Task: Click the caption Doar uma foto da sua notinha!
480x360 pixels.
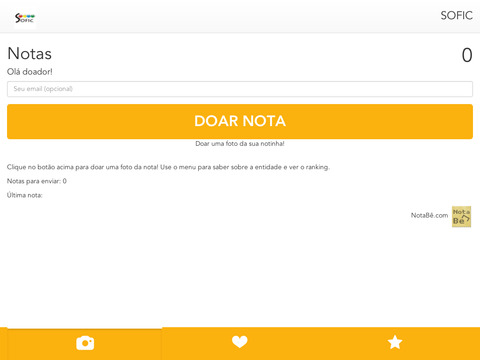Action: click(x=240, y=144)
